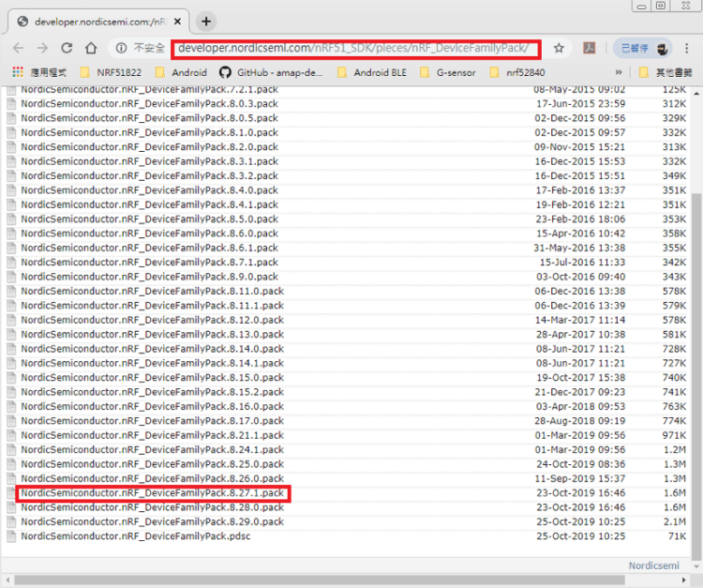Select DeviceFamilyPack.8.14.0.pack file
Screen dimensions: 703x588
(153, 349)
